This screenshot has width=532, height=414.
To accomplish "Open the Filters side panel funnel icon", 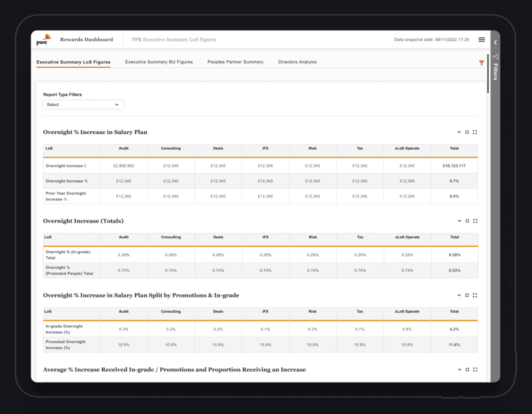I will coord(496,57).
